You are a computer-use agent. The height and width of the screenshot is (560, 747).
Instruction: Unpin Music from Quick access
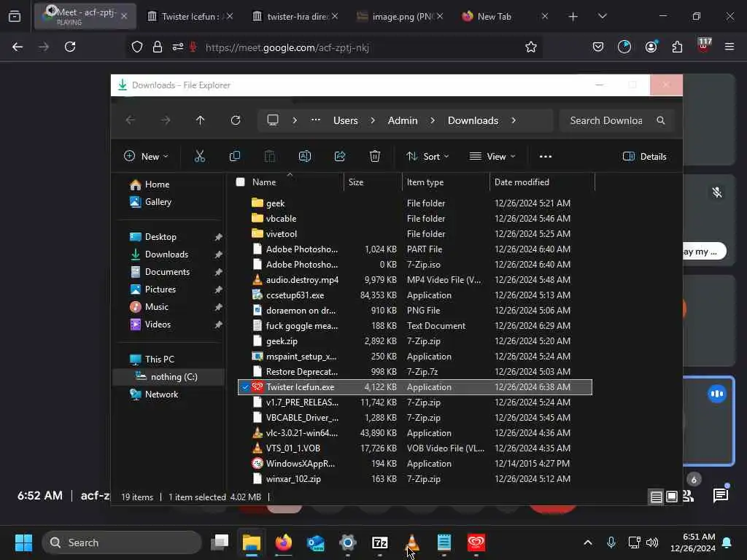coord(218,307)
